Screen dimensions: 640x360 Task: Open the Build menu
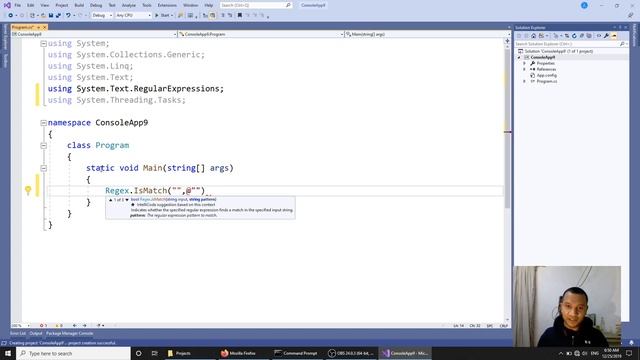(x=79, y=5)
